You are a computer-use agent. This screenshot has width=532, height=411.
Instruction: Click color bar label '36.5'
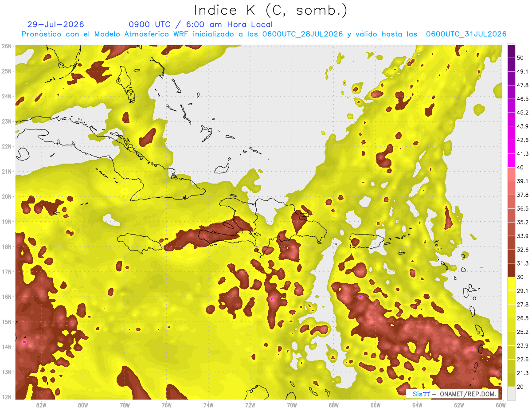522,208
